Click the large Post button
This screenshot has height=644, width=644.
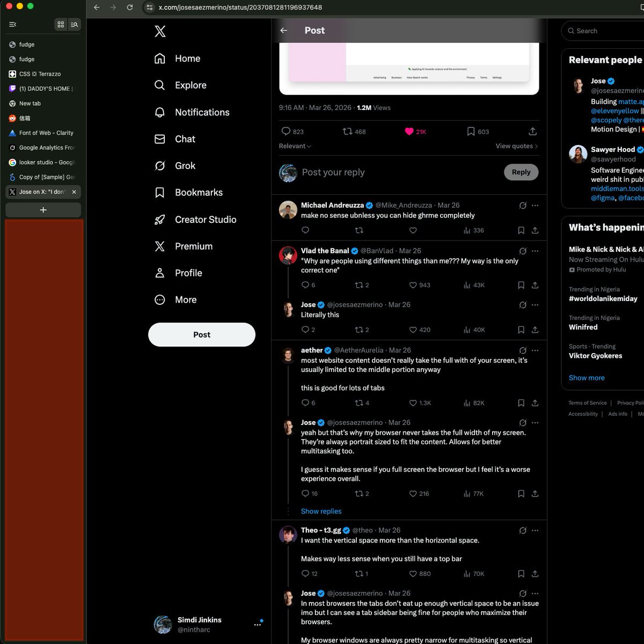(202, 334)
